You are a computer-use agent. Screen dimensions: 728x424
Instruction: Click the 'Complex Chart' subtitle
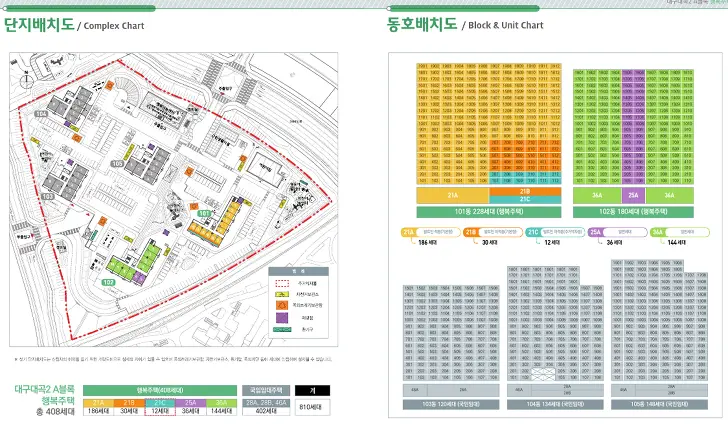pos(114,26)
